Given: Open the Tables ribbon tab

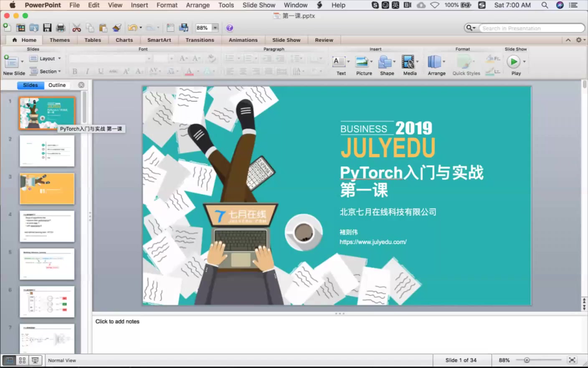Looking at the screenshot, I should pos(93,40).
